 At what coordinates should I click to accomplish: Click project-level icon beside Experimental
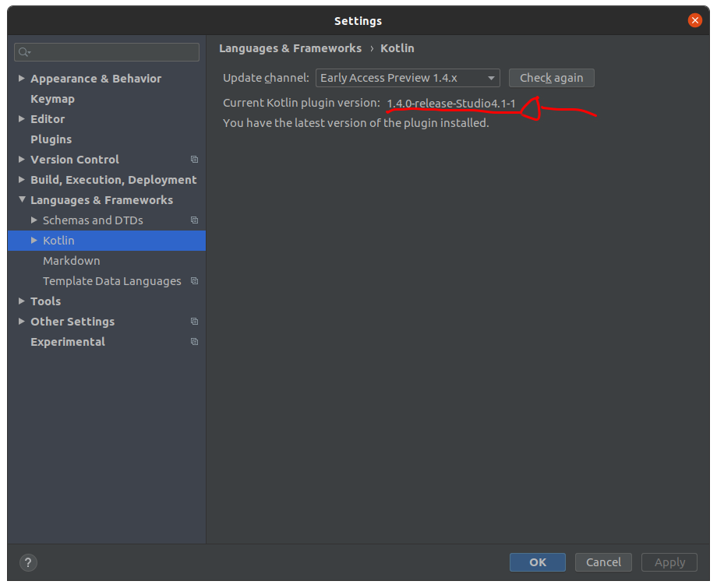[x=194, y=342]
